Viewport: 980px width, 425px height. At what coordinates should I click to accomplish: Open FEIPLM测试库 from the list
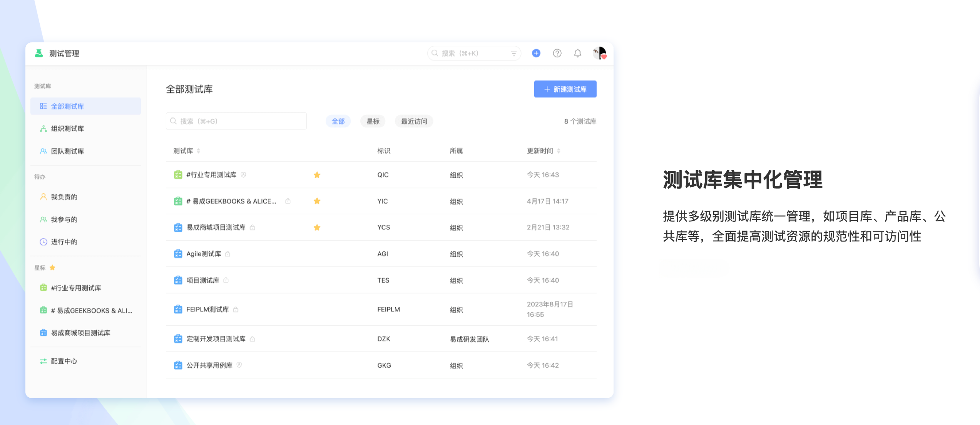click(x=207, y=310)
